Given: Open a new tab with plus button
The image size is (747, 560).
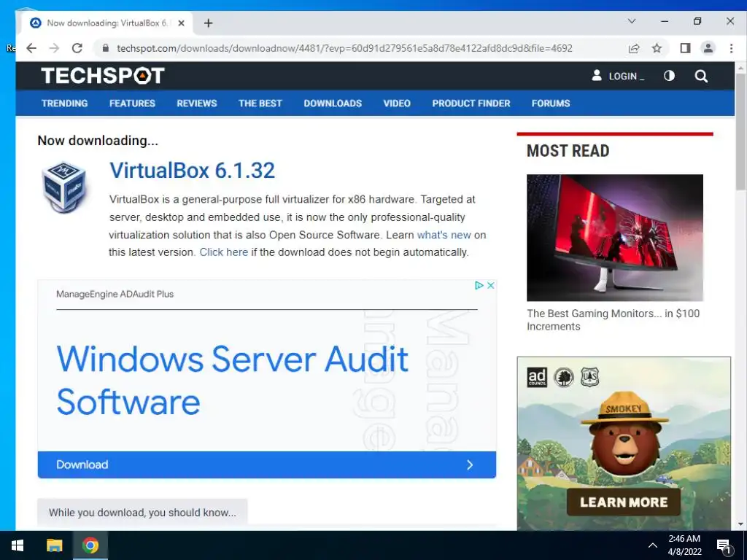Looking at the screenshot, I should coord(208,23).
